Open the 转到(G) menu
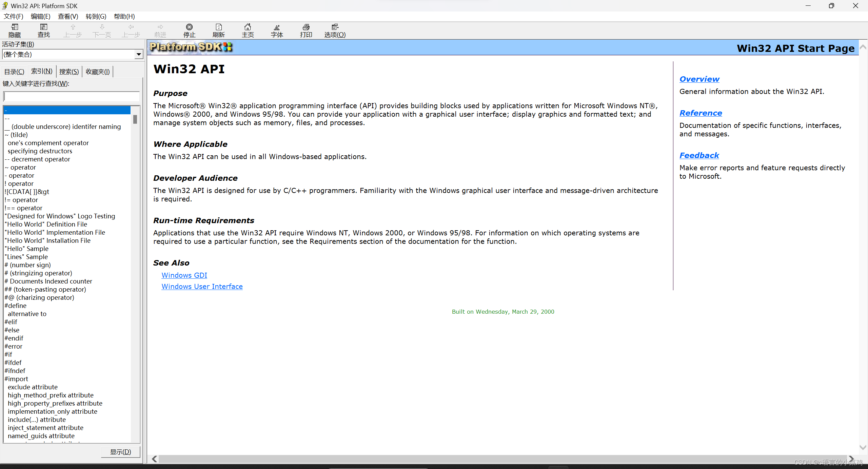The image size is (868, 469). click(x=96, y=16)
